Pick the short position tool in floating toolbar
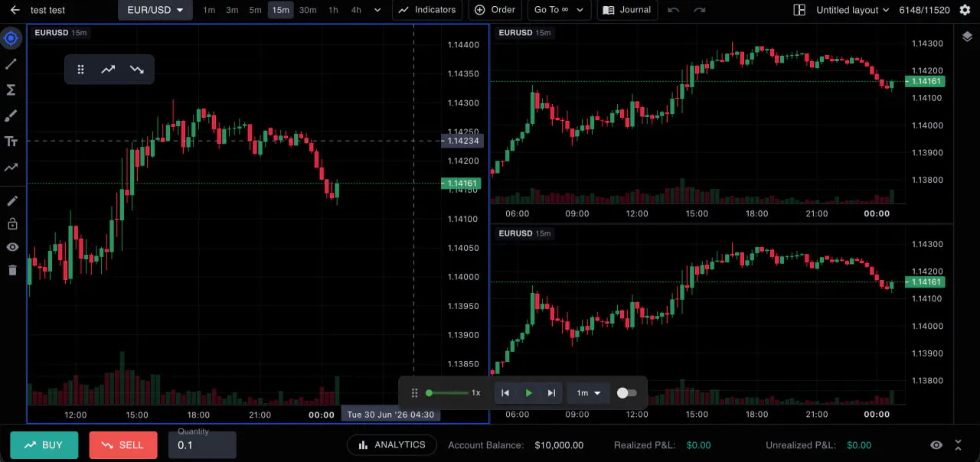 tap(137, 70)
